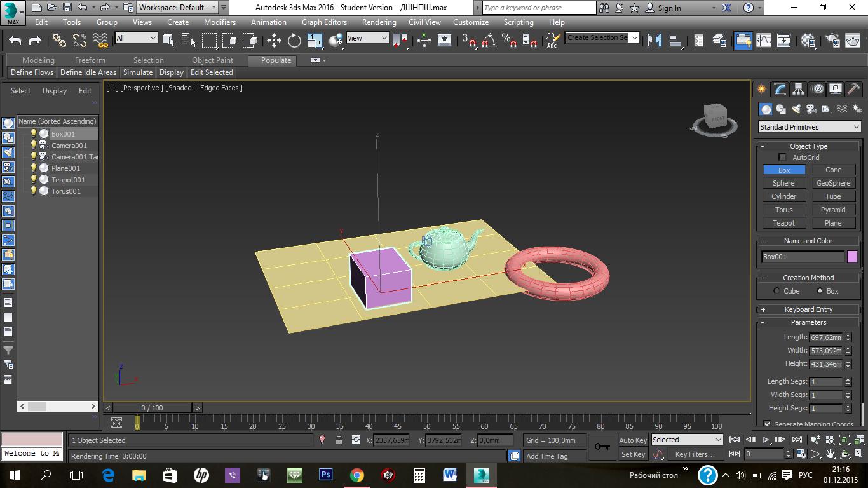Click the Box001 name input field
Viewport: 868px width, 488px height.
click(x=803, y=257)
